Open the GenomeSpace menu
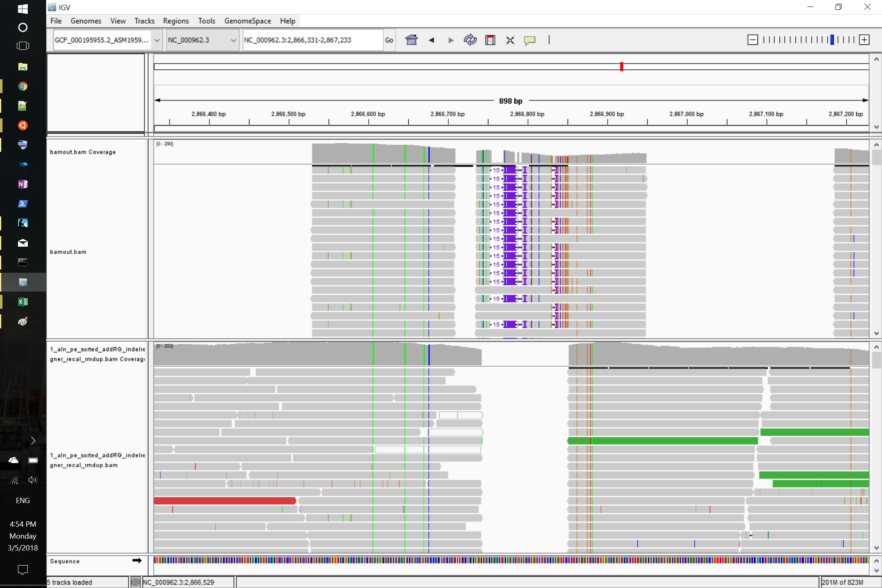882x588 pixels. [247, 21]
